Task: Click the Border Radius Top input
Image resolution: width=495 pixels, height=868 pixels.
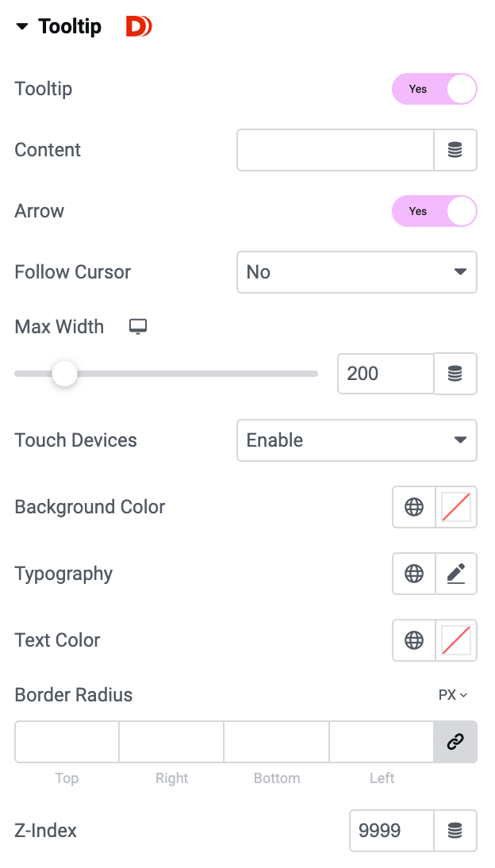Action: tap(67, 742)
